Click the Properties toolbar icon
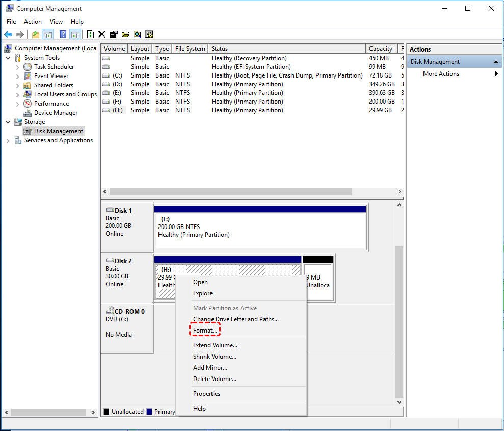The height and width of the screenshot is (431, 504). [114, 34]
